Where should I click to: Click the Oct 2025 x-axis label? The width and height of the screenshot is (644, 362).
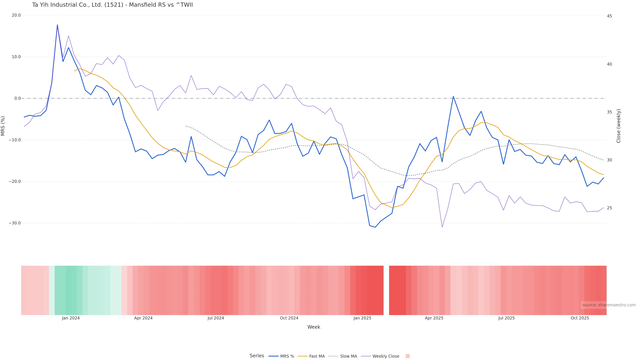pos(580,318)
